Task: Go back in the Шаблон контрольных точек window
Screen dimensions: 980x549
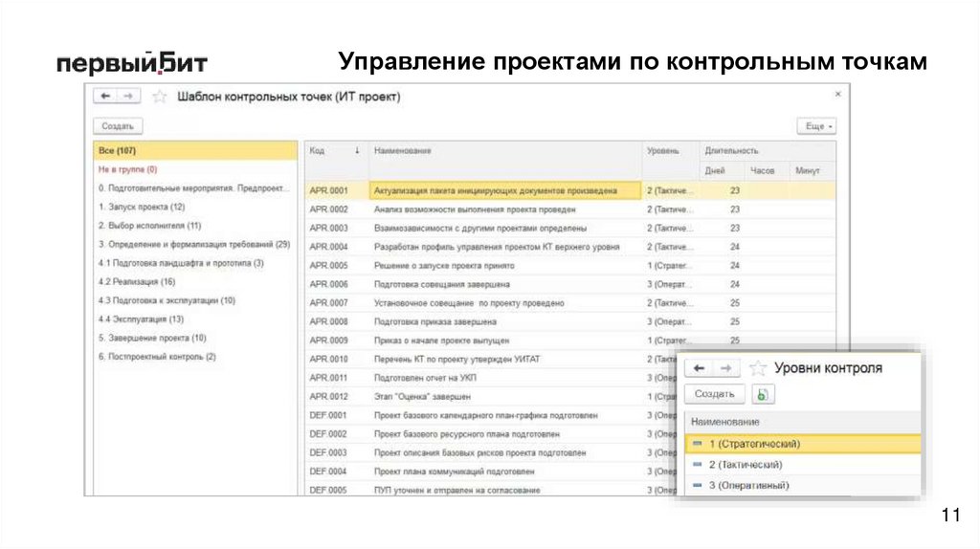Action: point(105,97)
